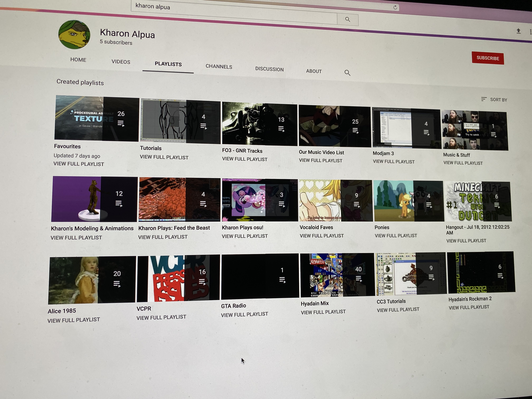
Task: Click the Our Music Video List queue icon
Action: tap(355, 131)
